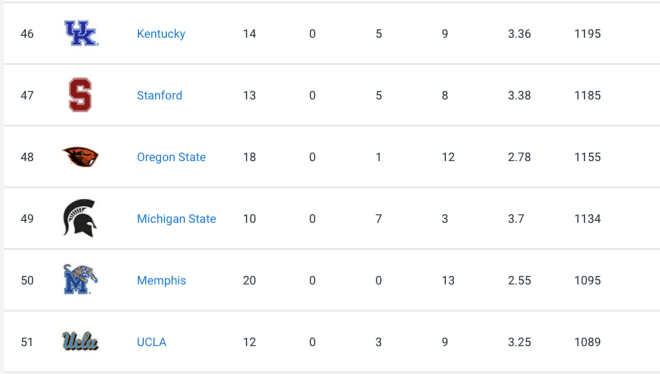Image resolution: width=660 pixels, height=374 pixels.
Task: Click Michigan State's points value 1134
Action: [588, 219]
